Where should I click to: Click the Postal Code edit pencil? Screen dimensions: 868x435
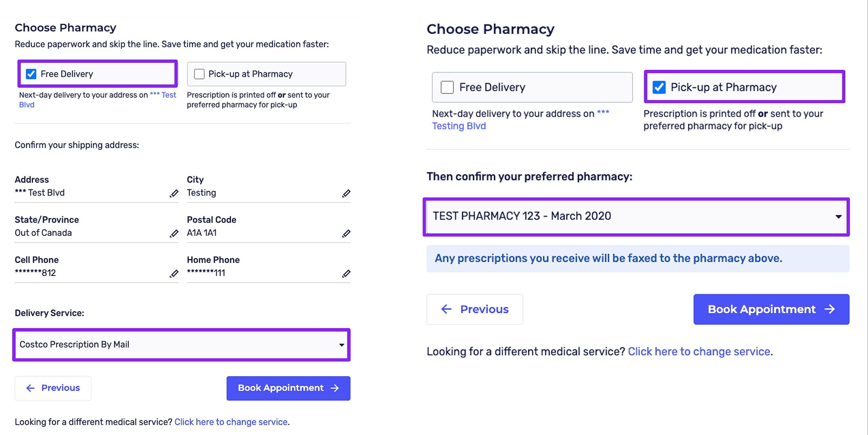tap(346, 233)
